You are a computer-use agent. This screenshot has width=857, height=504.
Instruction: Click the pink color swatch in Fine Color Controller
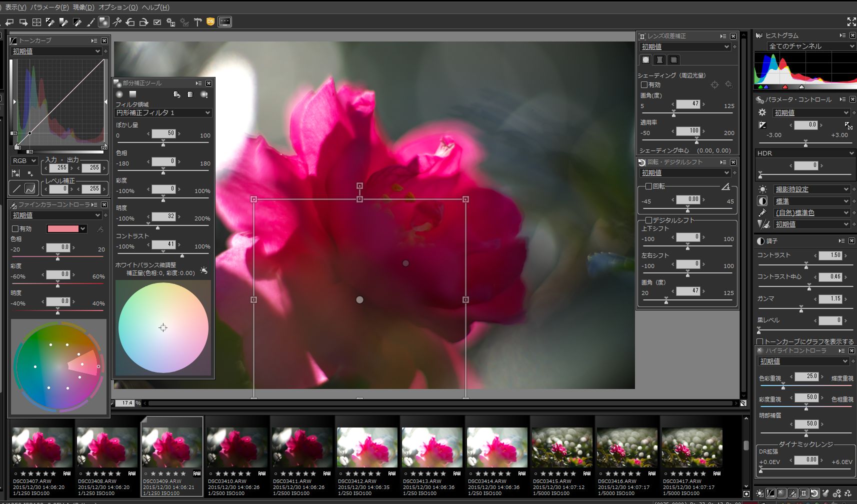click(63, 228)
